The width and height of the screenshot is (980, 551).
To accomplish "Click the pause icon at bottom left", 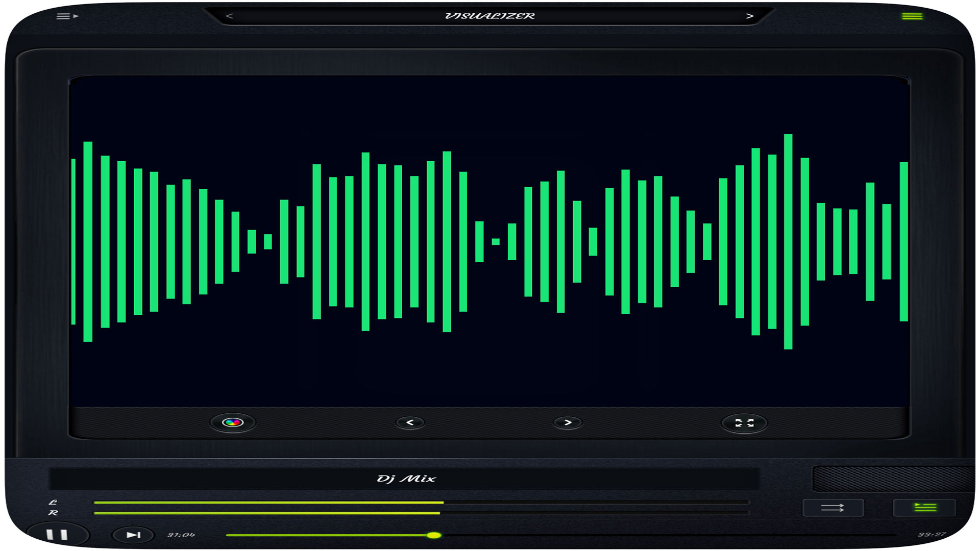I will tap(58, 534).
